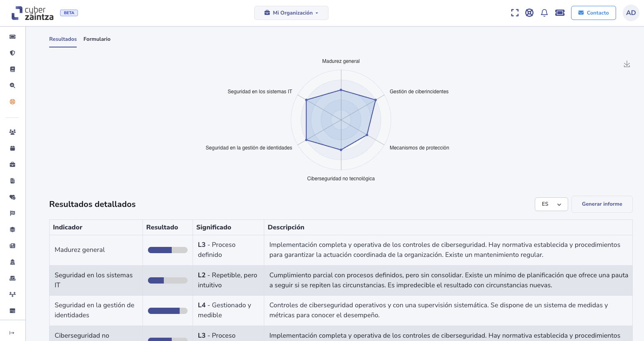Click the Contacto button
The image size is (644, 341).
[593, 13]
